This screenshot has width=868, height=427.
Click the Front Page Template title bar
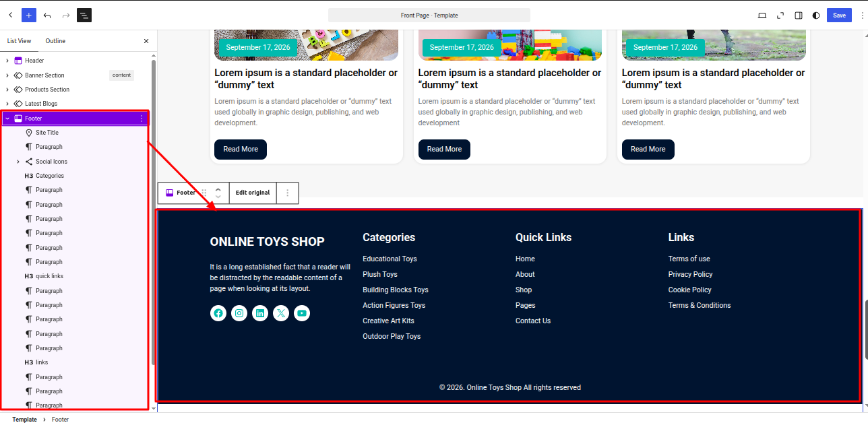coord(429,15)
